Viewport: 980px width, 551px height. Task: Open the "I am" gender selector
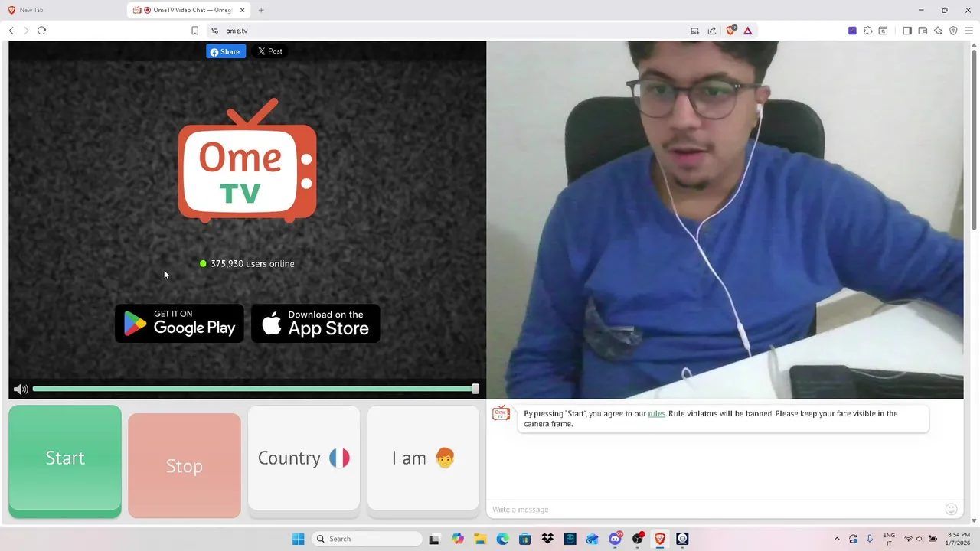coord(423,458)
